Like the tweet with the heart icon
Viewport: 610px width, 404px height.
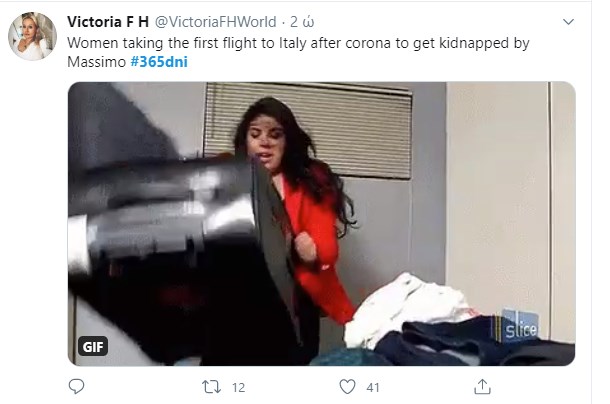point(347,387)
